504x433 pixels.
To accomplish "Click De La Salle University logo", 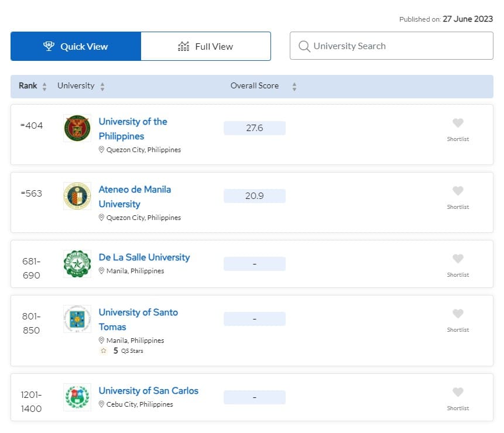I will tap(77, 264).
